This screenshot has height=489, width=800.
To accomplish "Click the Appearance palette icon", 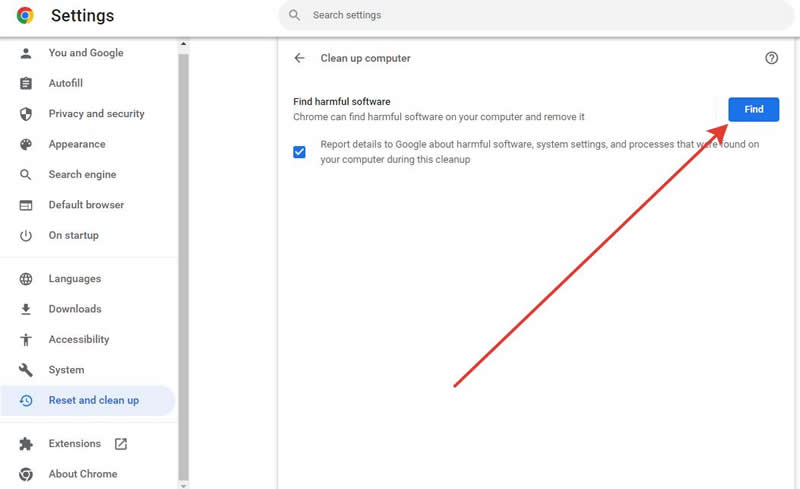I will click(26, 144).
